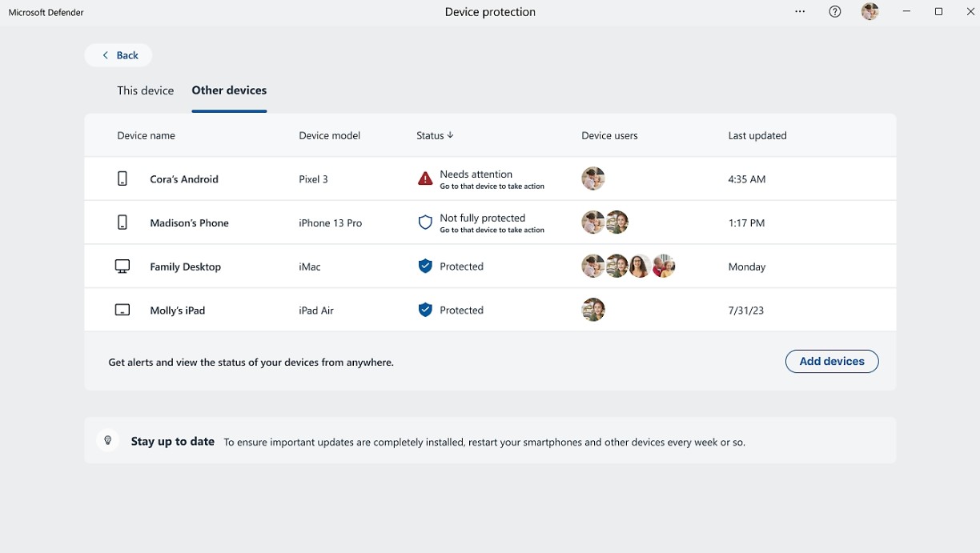Sort by the Last updated column header
This screenshot has height=553, width=980.
[x=757, y=135]
